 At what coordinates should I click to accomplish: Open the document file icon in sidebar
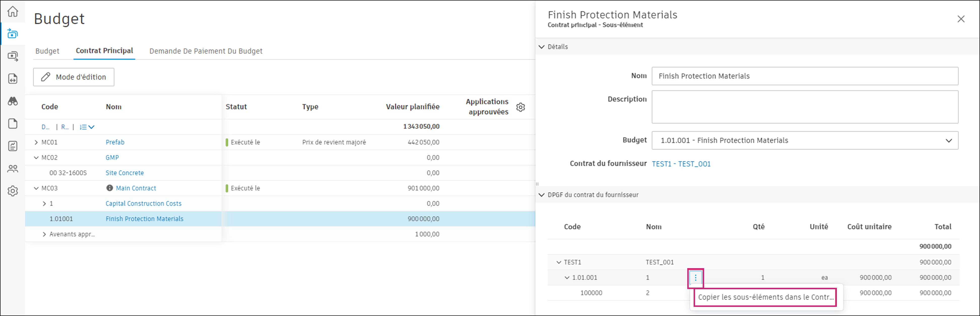tap(13, 124)
